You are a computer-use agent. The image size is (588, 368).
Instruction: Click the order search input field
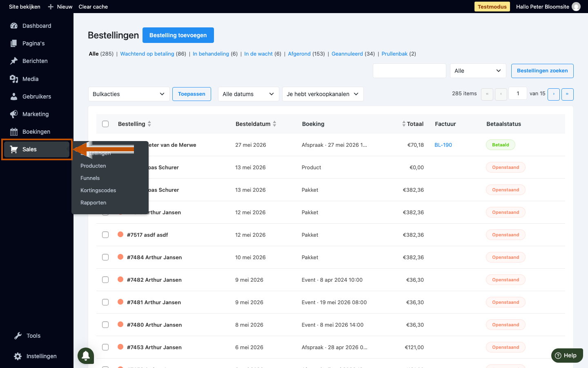point(409,71)
